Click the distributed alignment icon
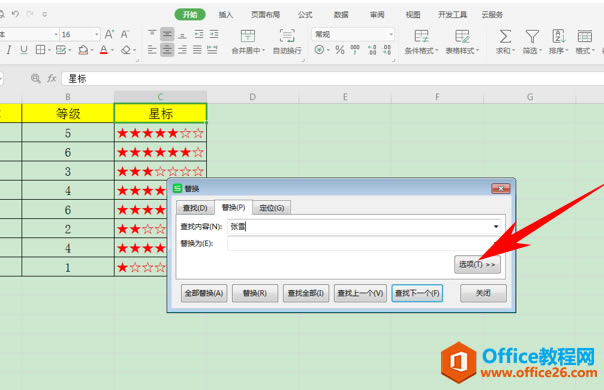Screen dimensions: 604x390 click(212, 50)
